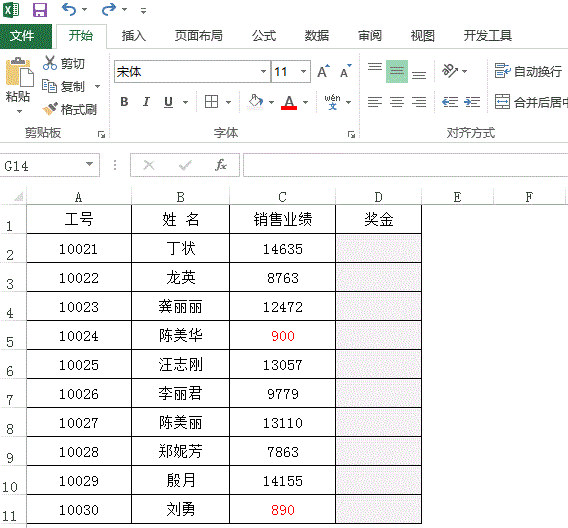Switch to the 开始 tab
Image resolution: width=568 pixels, height=528 pixels.
coord(81,36)
